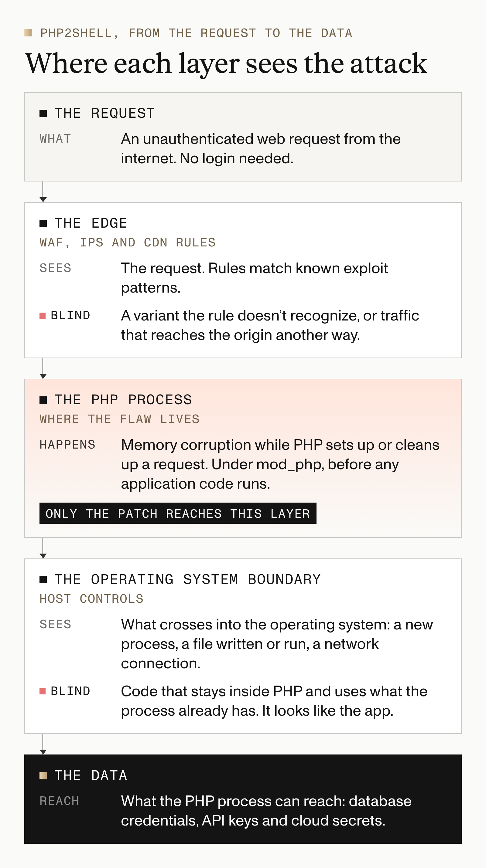Click the black square bullet before 'THE REQUEST'
Screen dimensions: 486x868
[43, 114]
